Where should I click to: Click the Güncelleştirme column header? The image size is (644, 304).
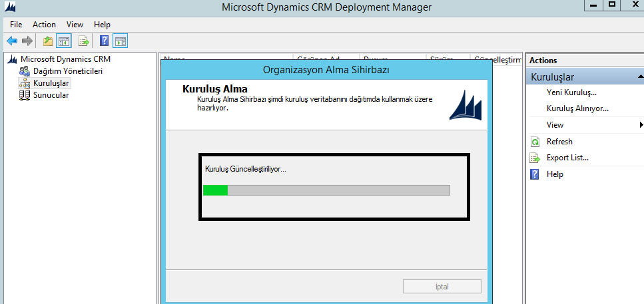497,59
